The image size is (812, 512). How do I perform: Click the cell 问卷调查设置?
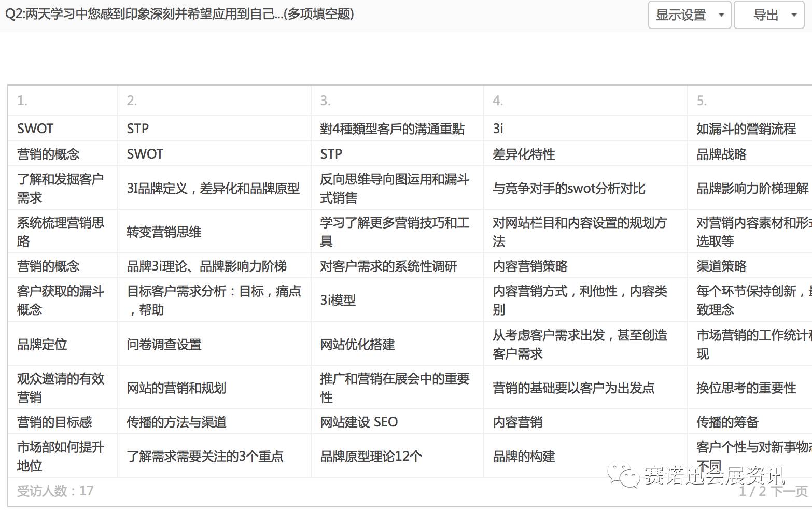(x=214, y=344)
